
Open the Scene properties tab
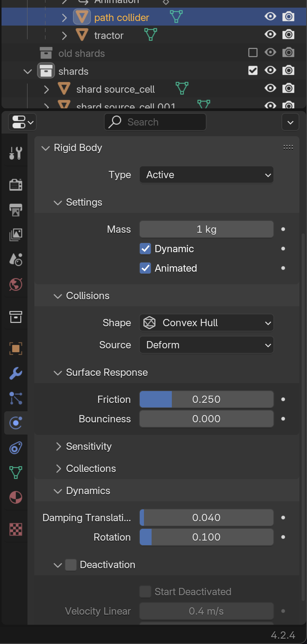tap(16, 259)
